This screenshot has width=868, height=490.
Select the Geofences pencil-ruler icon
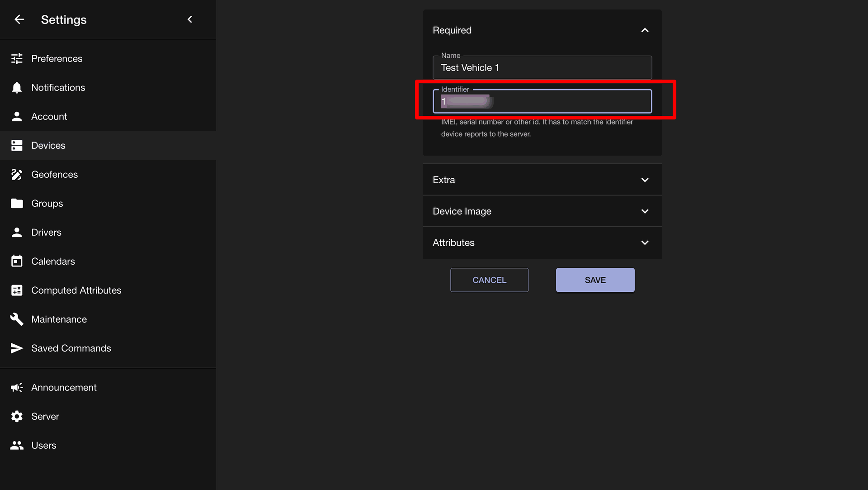pos(17,174)
